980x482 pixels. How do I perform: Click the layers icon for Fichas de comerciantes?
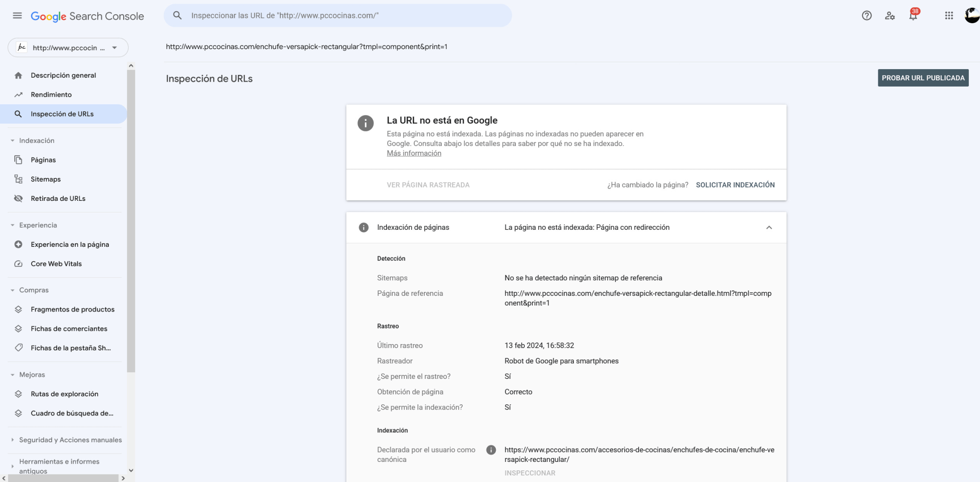pos(18,328)
